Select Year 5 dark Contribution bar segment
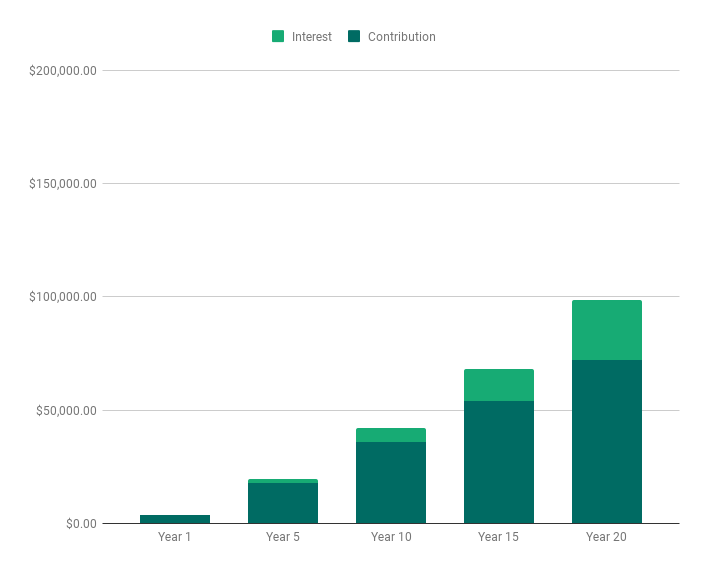The width and height of the screenshot is (708, 573). pyautogui.click(x=283, y=503)
